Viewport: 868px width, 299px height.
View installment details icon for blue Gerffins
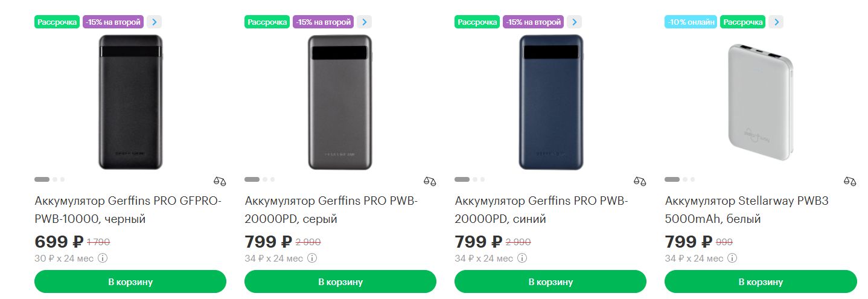(x=522, y=259)
